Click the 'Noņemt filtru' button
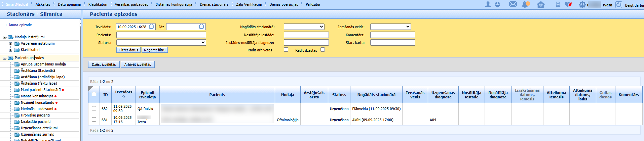The width and height of the screenshot is (644, 141). coord(155,50)
